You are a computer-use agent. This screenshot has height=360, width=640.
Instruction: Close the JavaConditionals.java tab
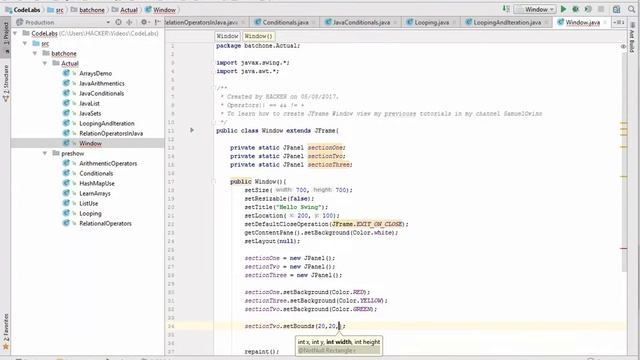pos(396,22)
